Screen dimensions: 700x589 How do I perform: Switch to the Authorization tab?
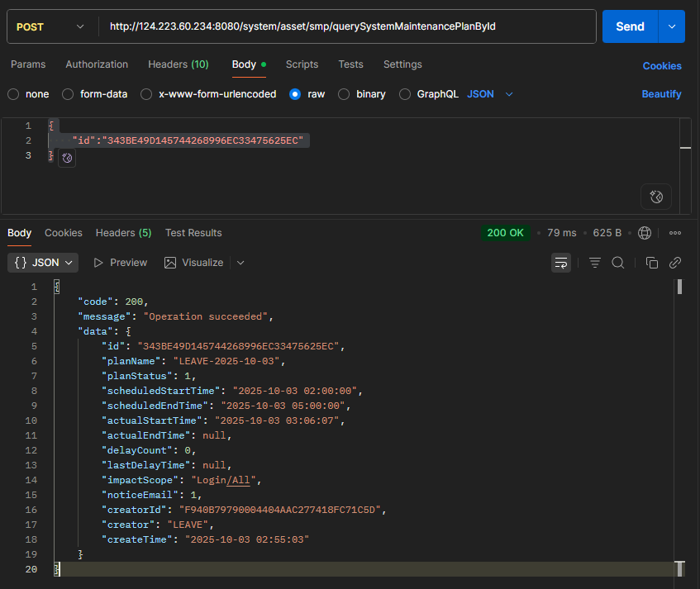coord(97,64)
